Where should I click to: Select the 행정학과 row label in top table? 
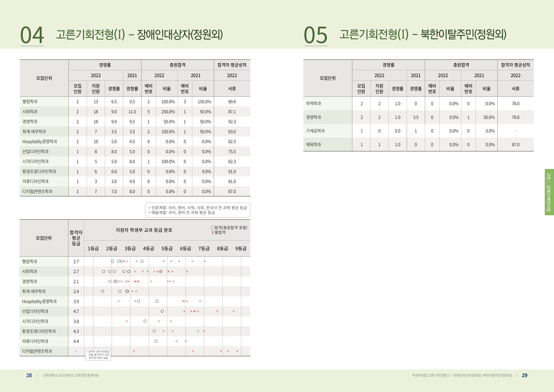(30, 102)
